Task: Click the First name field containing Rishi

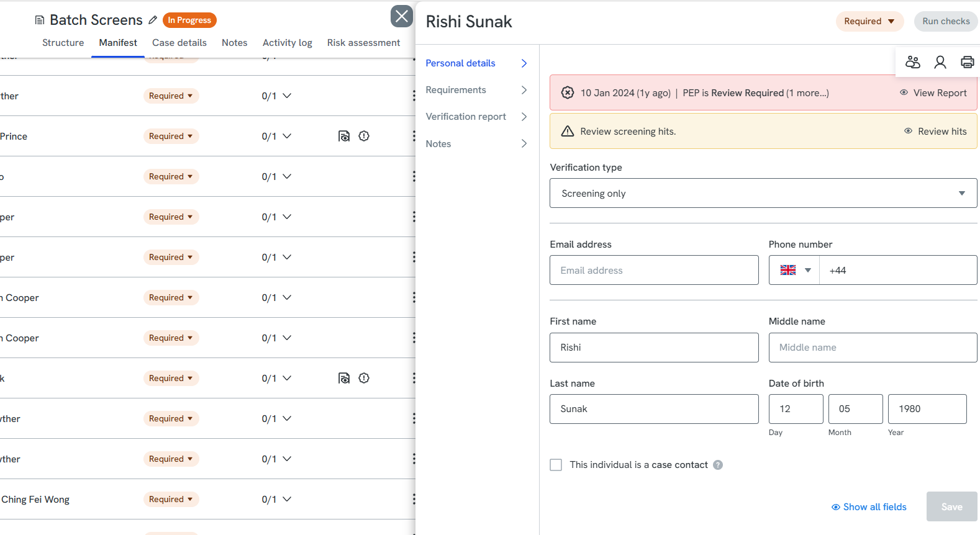Action: tap(654, 348)
